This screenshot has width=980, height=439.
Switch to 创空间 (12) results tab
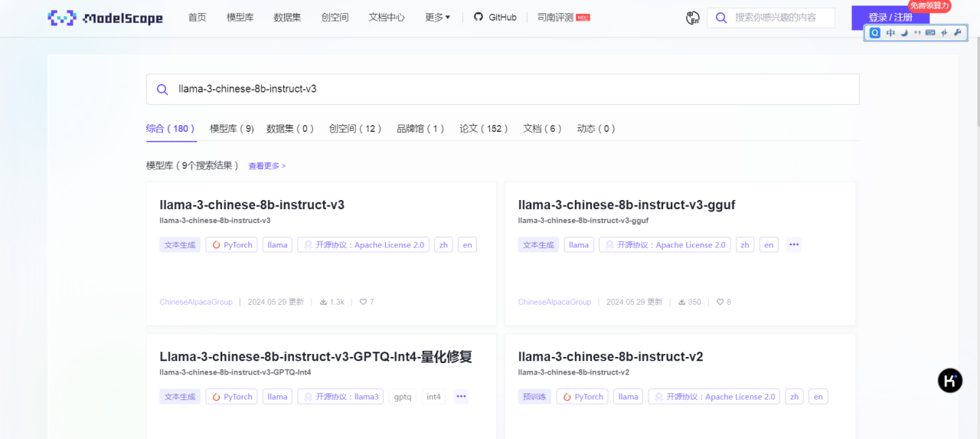(355, 129)
